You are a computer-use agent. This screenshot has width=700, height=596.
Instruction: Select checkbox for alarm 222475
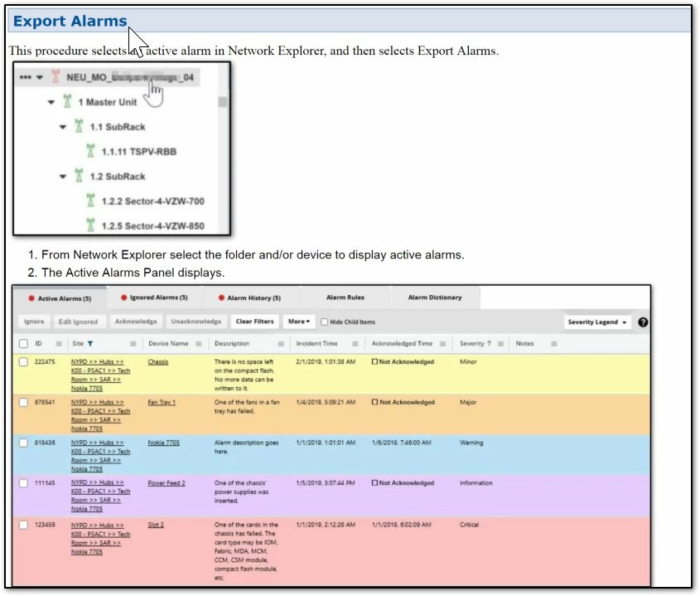tap(24, 362)
